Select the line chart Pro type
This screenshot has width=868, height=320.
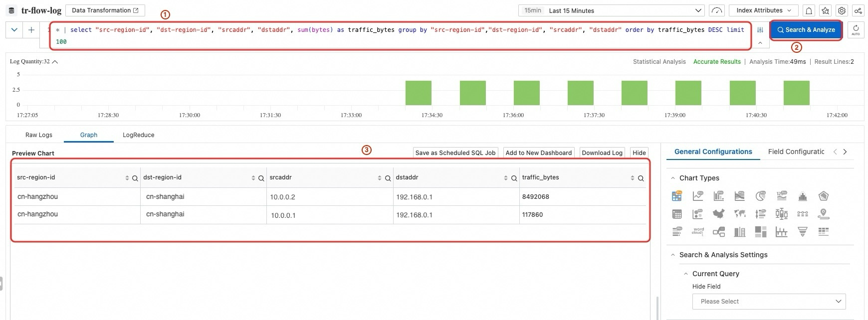(x=698, y=196)
